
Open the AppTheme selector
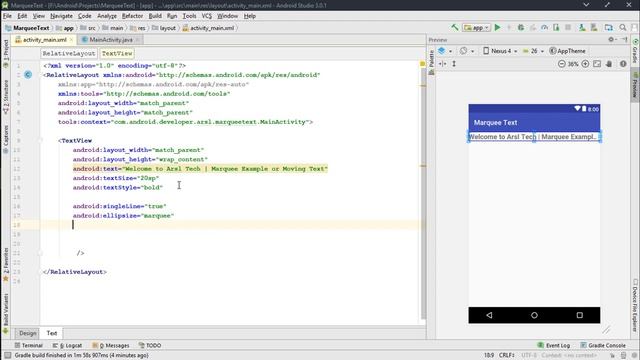(x=567, y=51)
